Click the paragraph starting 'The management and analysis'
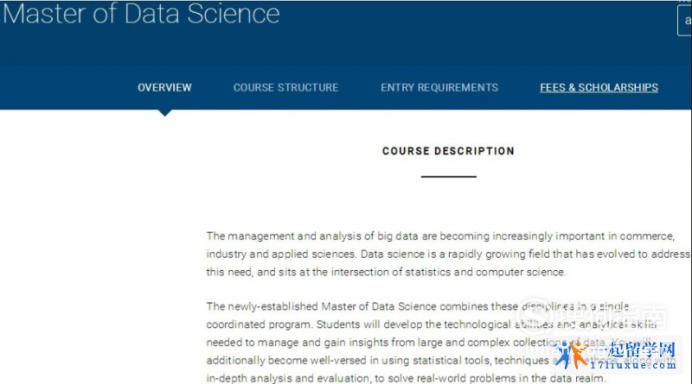 [x=448, y=254]
